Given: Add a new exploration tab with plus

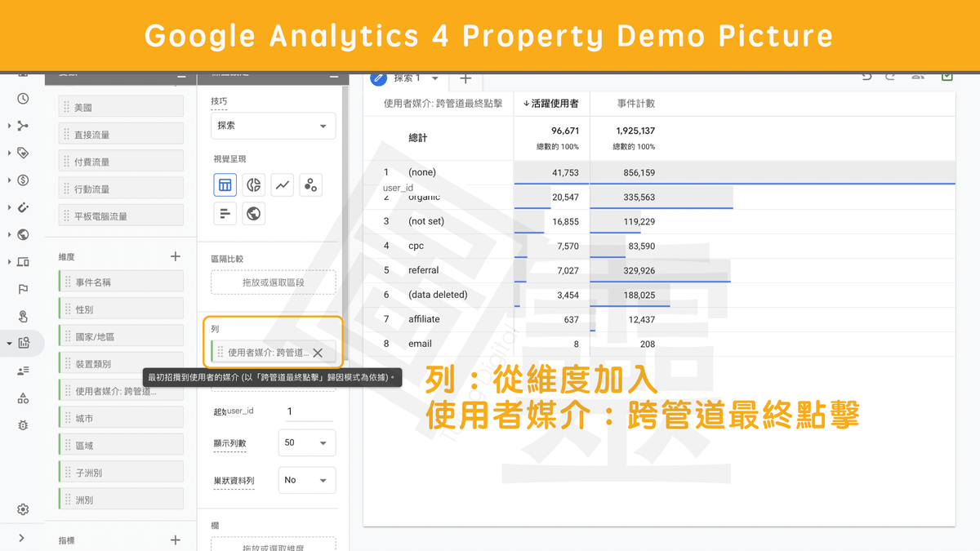Looking at the screenshot, I should (x=465, y=78).
